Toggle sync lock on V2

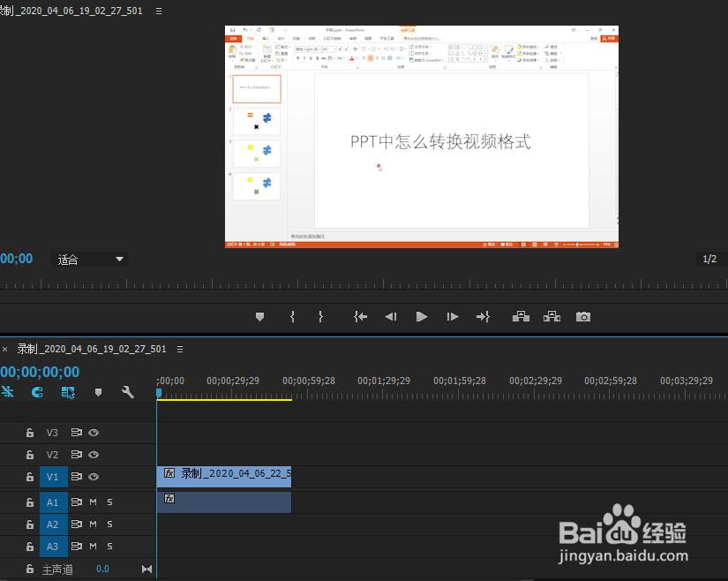77,455
